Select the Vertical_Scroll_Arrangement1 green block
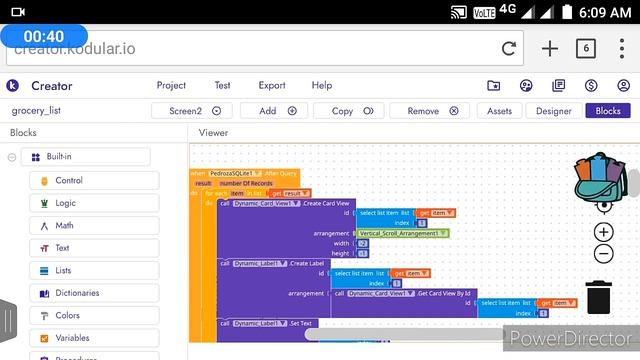The width and height of the screenshot is (640, 360). click(403, 233)
